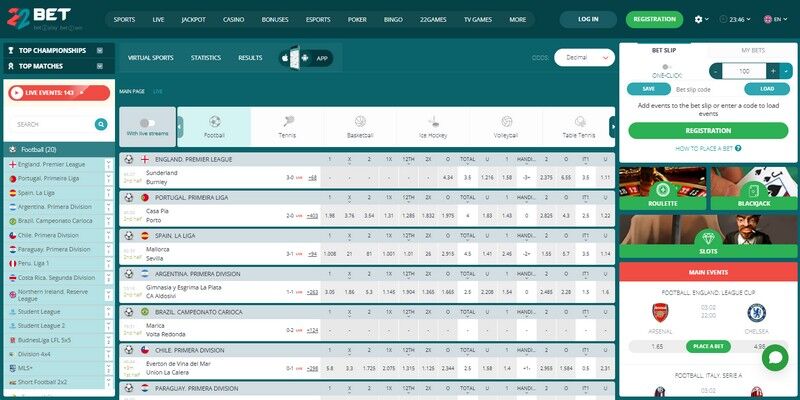Open Roulette casino tile

pos(662,188)
